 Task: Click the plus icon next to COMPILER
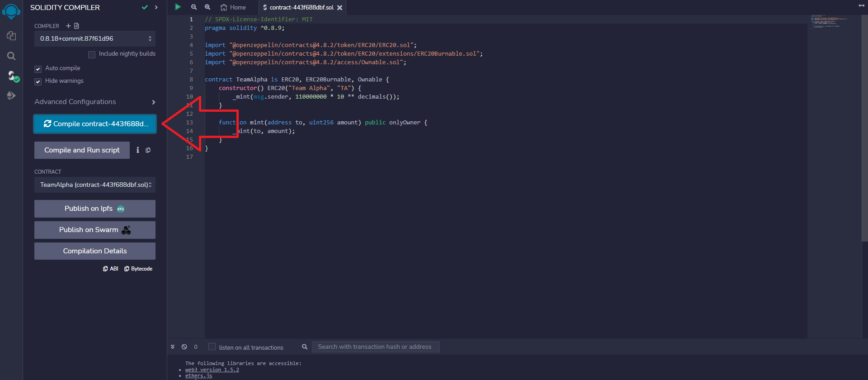pyautogui.click(x=68, y=26)
